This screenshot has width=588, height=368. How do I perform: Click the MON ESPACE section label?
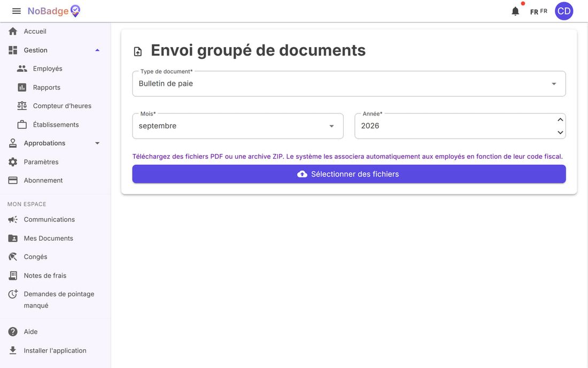[x=27, y=204]
